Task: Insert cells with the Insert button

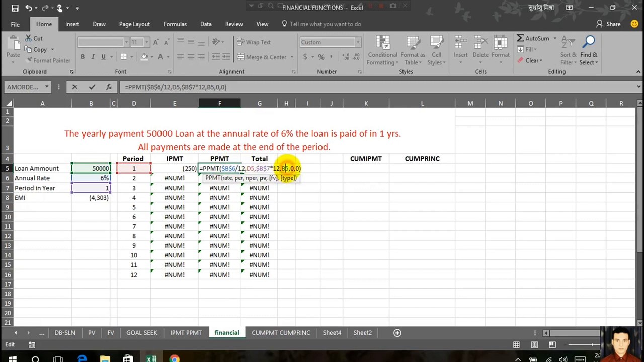Action: [x=460, y=48]
